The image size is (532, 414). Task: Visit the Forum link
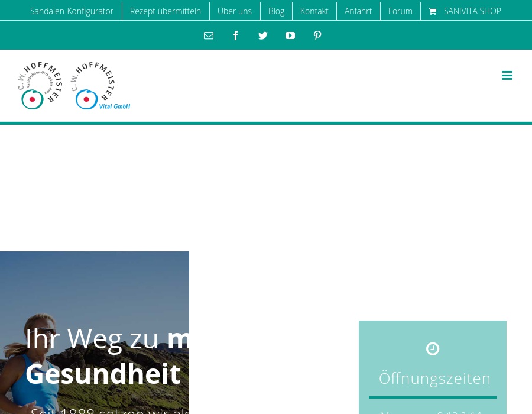[x=400, y=11]
